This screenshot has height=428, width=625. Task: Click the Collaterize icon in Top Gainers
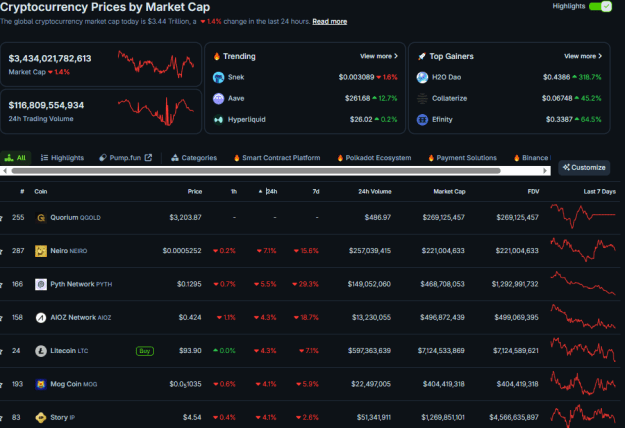tap(423, 98)
